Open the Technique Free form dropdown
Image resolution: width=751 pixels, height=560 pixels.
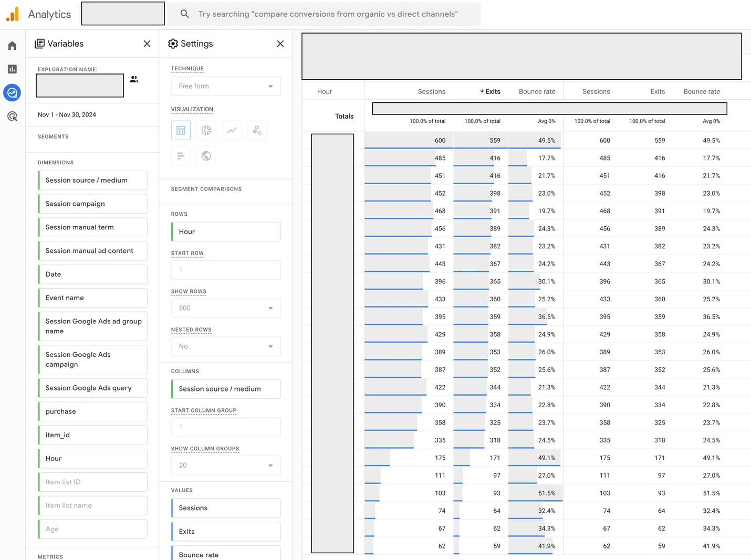click(226, 86)
